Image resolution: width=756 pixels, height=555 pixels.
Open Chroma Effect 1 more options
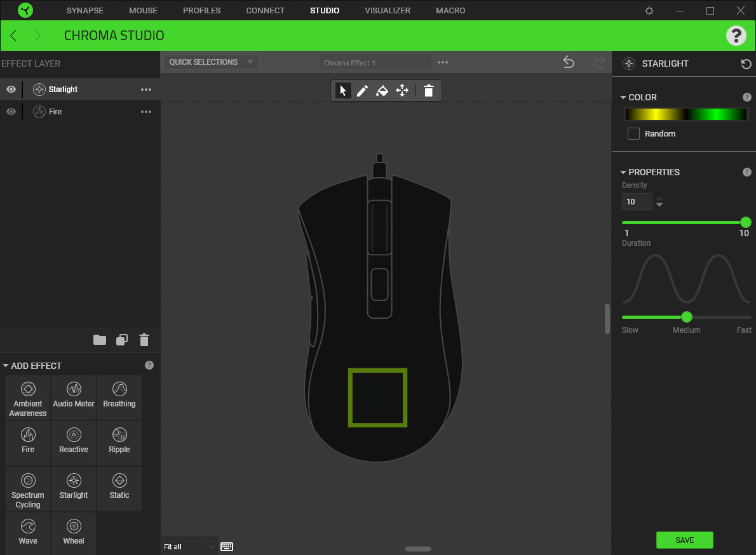coord(443,62)
